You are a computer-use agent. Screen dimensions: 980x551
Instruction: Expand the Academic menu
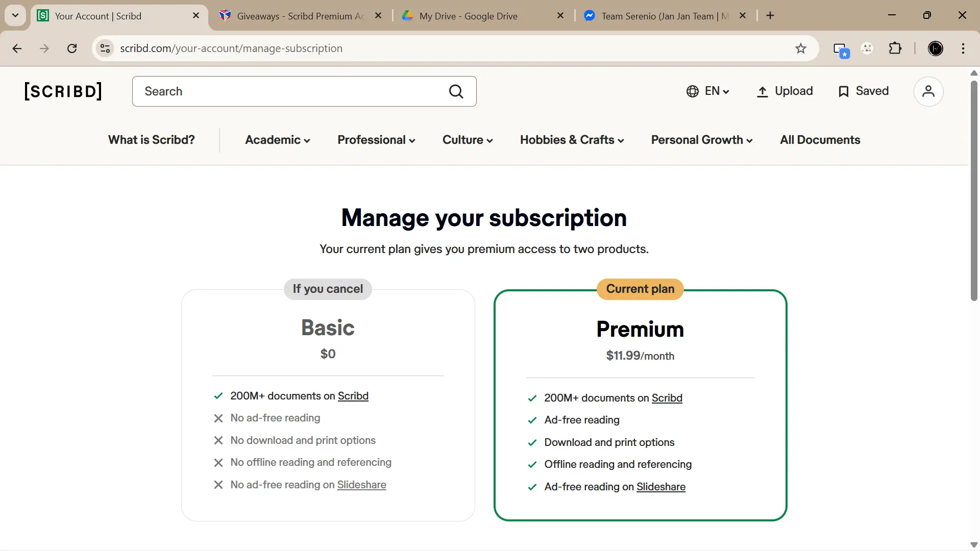coord(278,140)
